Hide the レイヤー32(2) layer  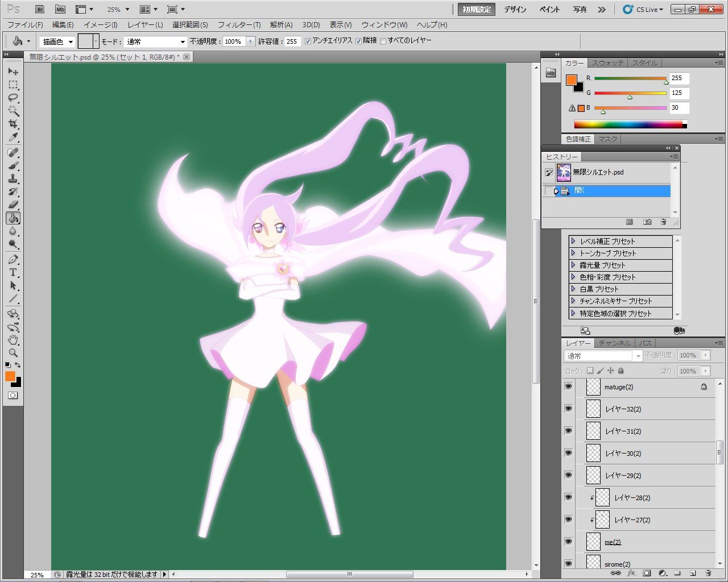(x=568, y=409)
